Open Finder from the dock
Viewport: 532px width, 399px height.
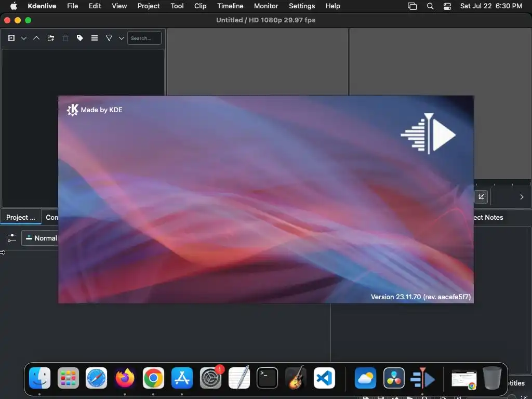tap(39, 378)
